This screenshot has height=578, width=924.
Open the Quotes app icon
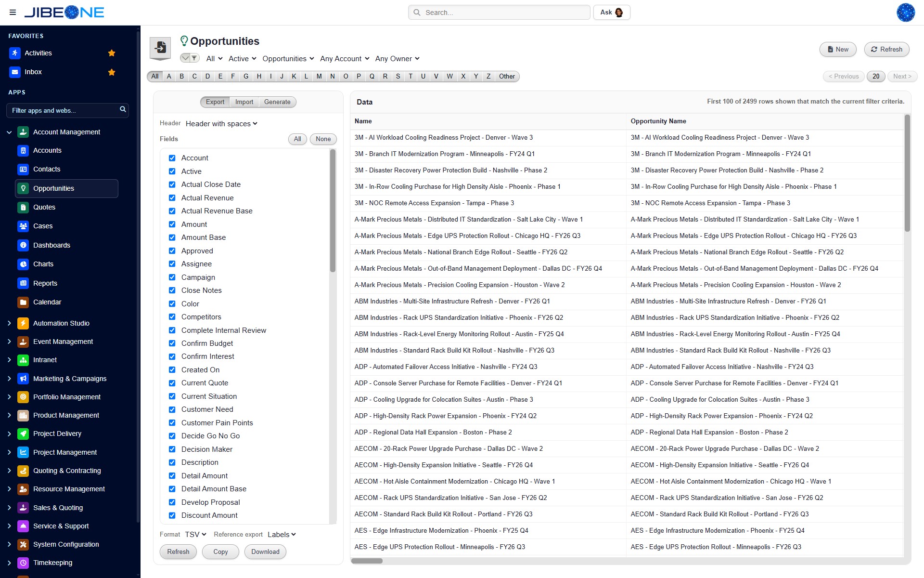(x=23, y=207)
